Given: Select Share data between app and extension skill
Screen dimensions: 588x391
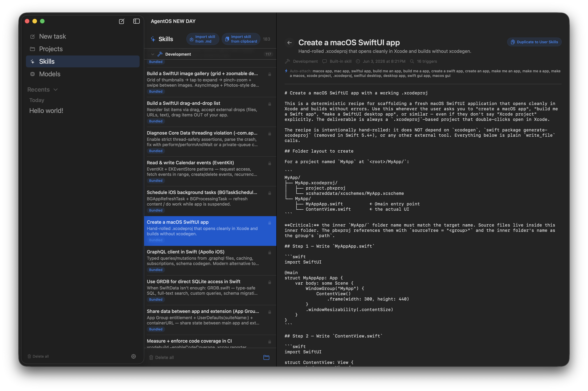Looking at the screenshot, I should point(210,320).
